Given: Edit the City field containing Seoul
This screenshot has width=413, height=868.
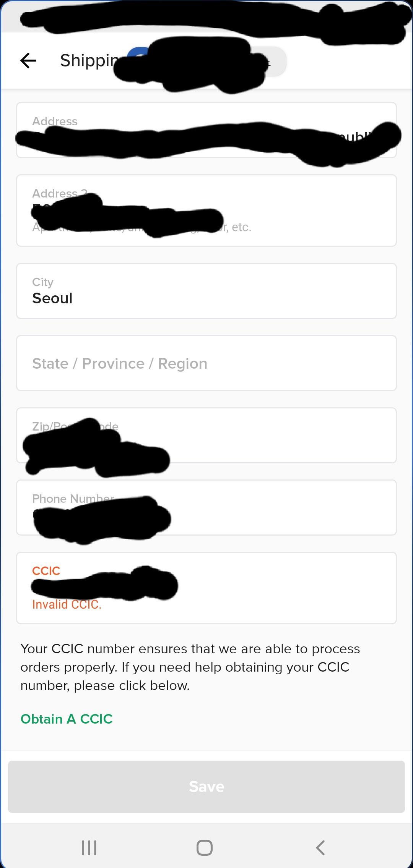Looking at the screenshot, I should click(206, 291).
